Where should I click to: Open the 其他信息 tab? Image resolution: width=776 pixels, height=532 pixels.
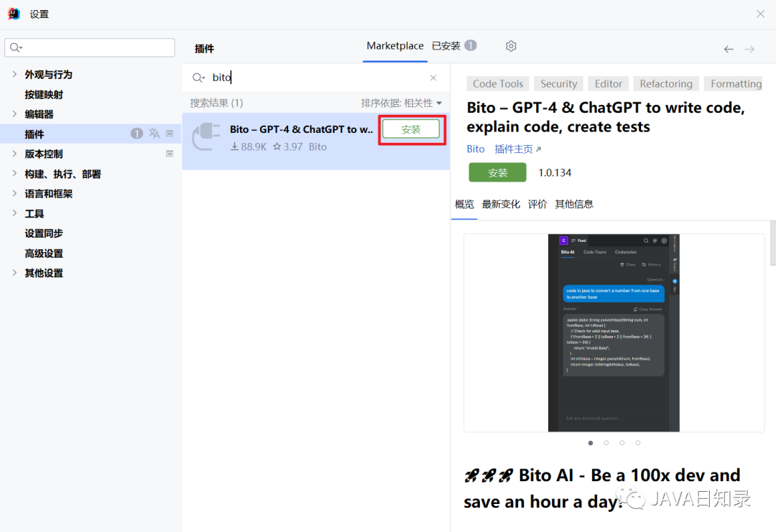pos(574,204)
